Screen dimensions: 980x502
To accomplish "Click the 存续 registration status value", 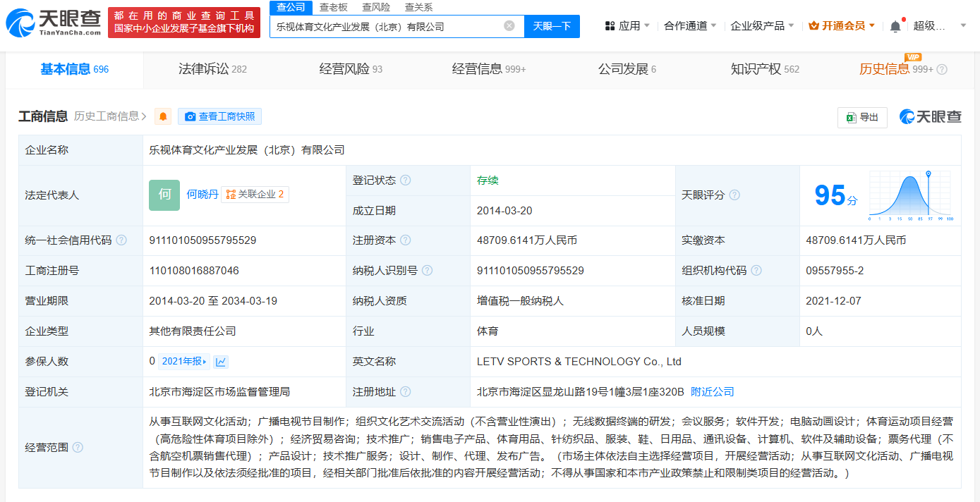I will [488, 180].
